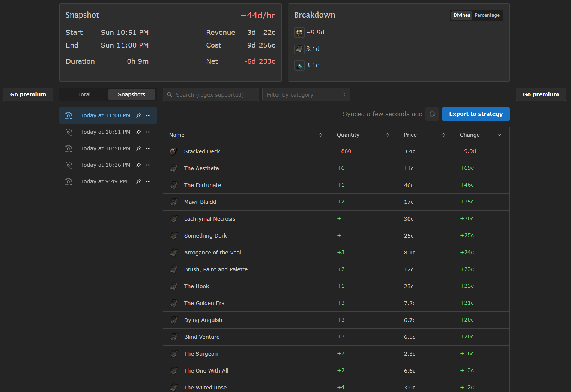
Task: Click the Something Dark row name
Action: pyautogui.click(x=206, y=236)
